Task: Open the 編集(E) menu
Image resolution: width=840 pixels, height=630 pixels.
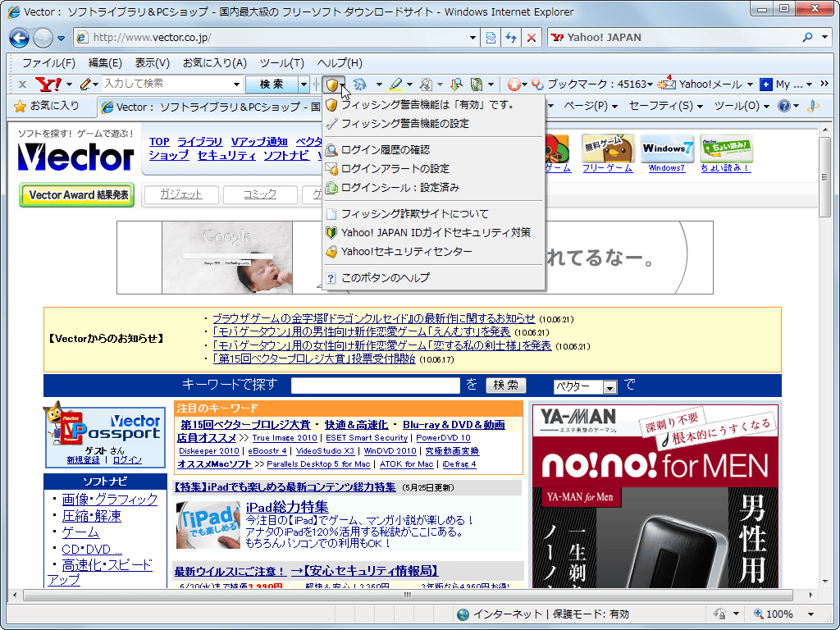Action: [x=105, y=62]
